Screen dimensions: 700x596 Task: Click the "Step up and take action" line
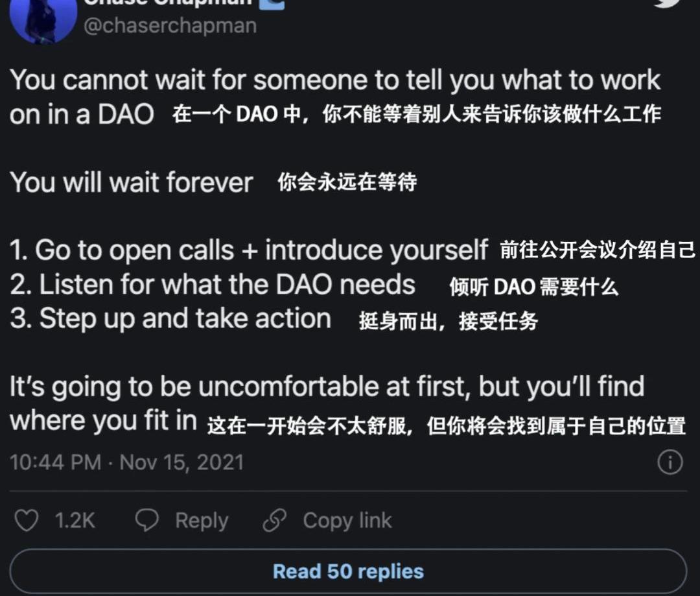(x=170, y=318)
